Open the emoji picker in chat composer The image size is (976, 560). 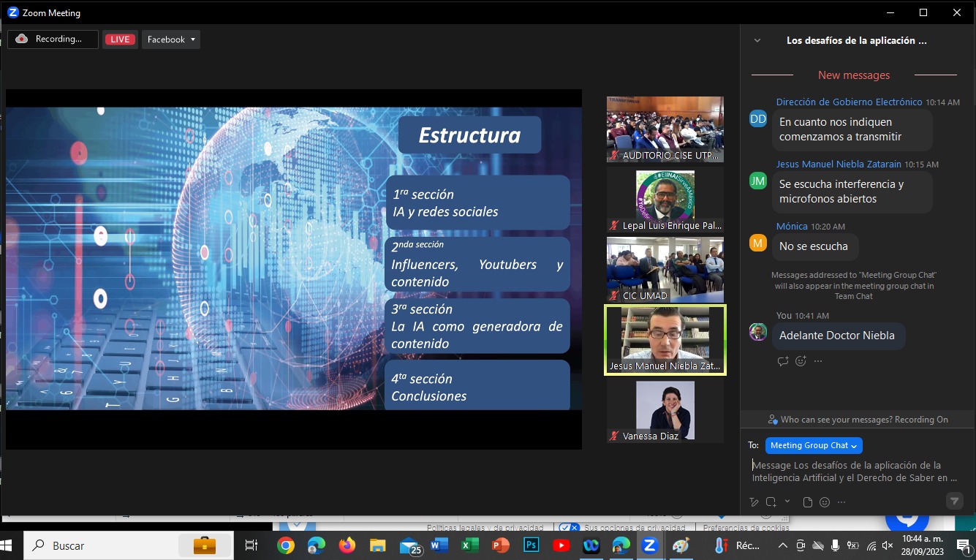(x=825, y=502)
